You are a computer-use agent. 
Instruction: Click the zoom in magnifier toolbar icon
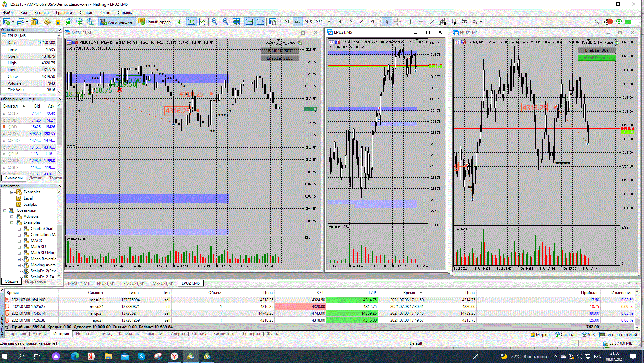pyautogui.click(x=214, y=22)
